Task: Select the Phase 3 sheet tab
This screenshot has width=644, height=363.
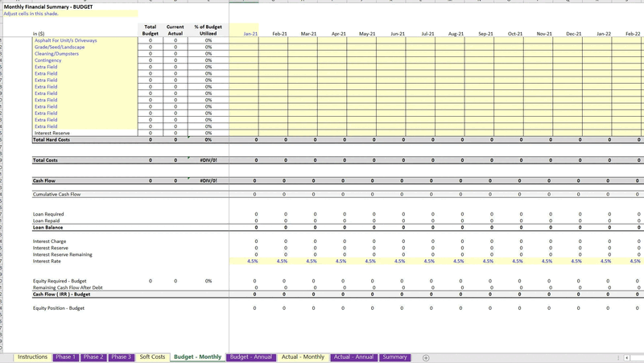Action: click(x=121, y=357)
